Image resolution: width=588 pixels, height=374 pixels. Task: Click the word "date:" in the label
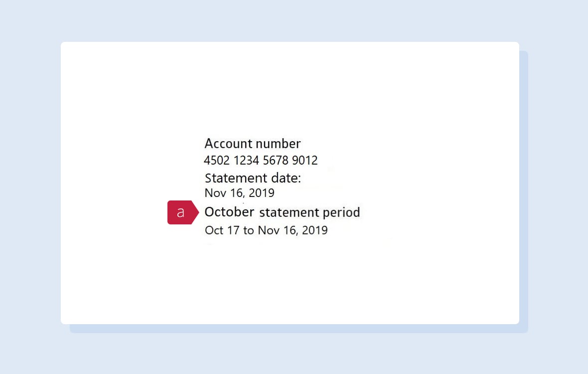(286, 178)
